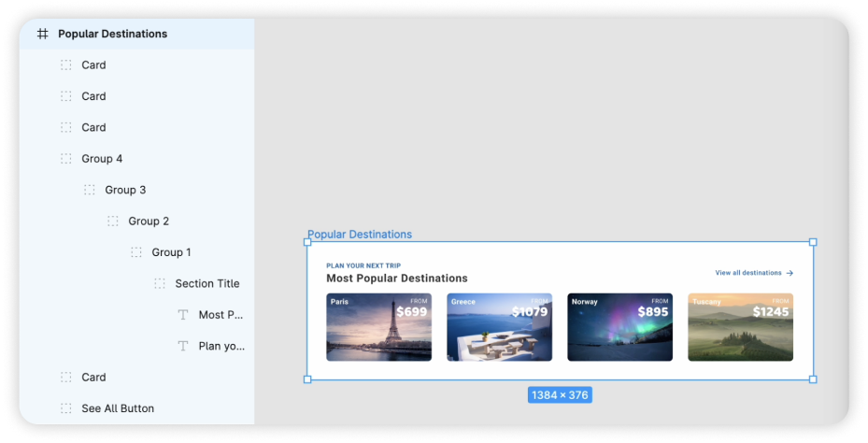
Task: Click the frame icon beside Popular Destinations layer
Action: [43, 34]
